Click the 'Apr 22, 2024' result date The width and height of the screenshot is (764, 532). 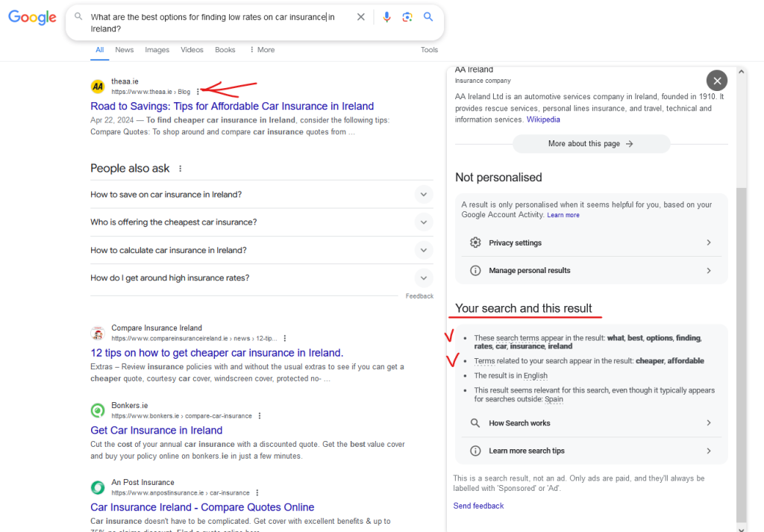[112, 120]
